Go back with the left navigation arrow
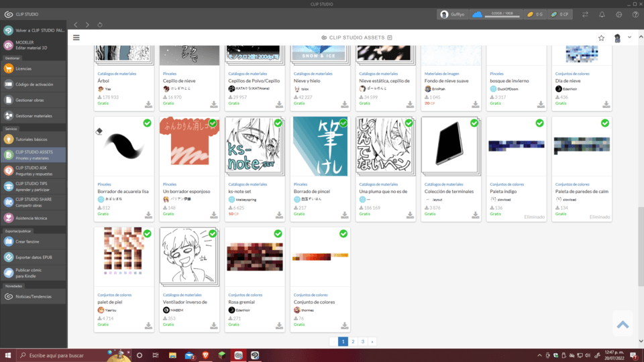Screen dimensions: 644x362 point(76,25)
